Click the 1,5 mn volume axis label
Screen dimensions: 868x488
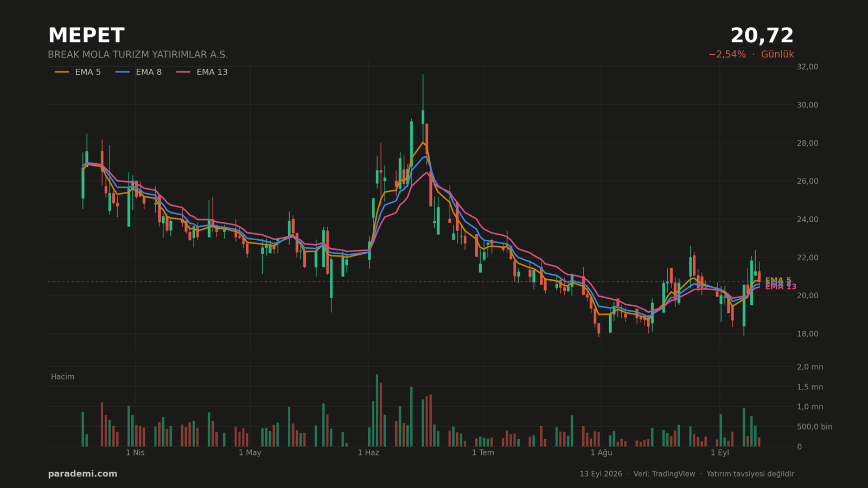(810, 387)
